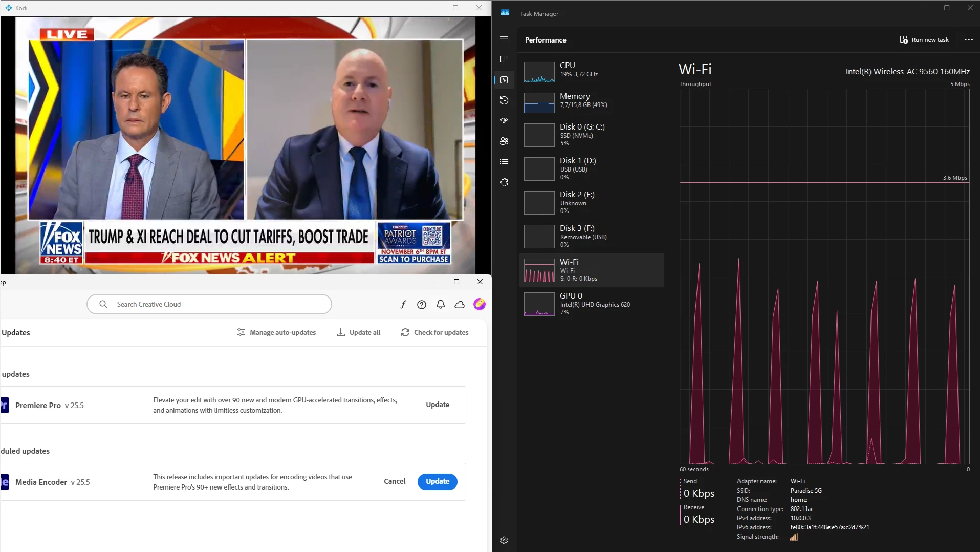Open Startup apps icon in Task Manager
Viewport: 980px width, 552px height.
pos(504,121)
